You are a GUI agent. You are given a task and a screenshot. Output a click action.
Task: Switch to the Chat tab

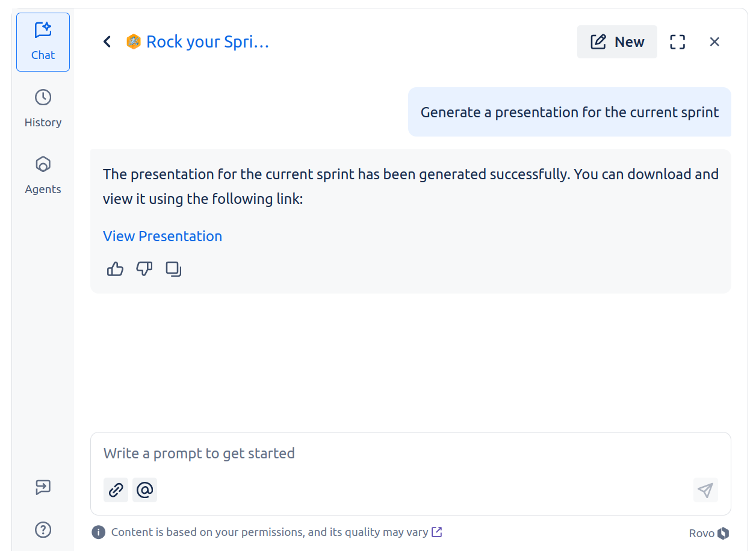tap(43, 42)
